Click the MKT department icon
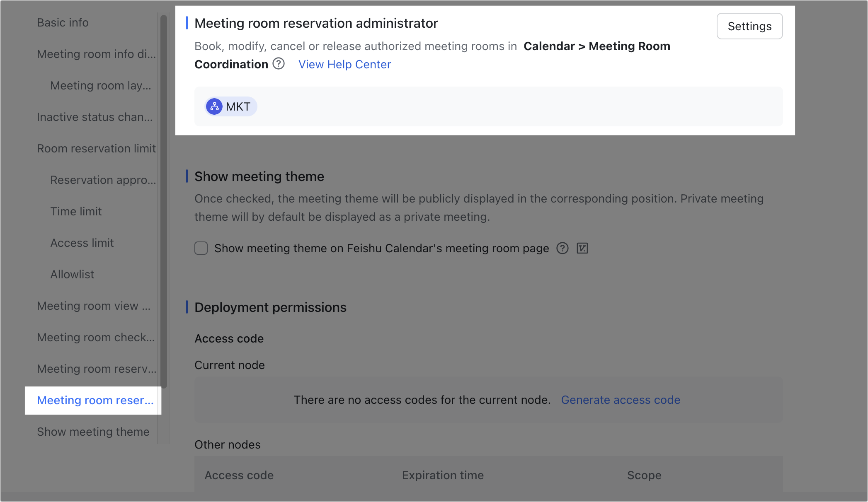 [x=214, y=106]
